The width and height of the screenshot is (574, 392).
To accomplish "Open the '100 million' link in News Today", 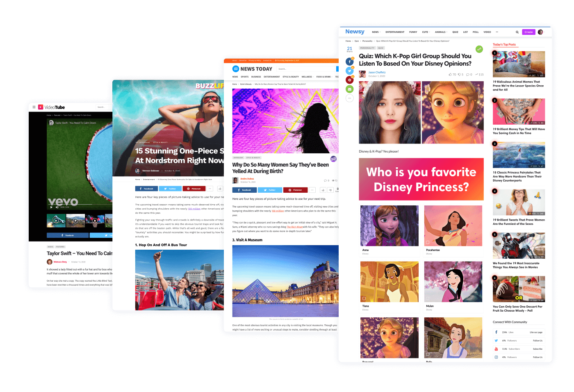I will pos(278,211).
